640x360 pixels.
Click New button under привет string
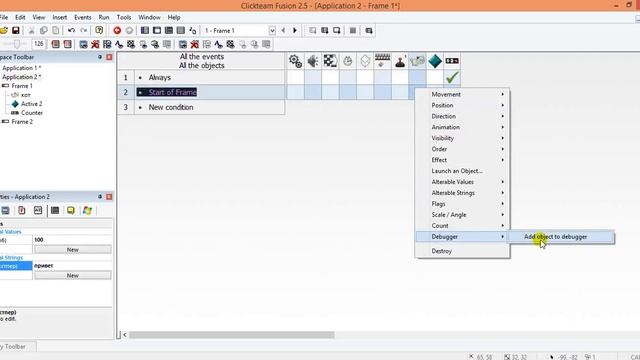pos(73,276)
